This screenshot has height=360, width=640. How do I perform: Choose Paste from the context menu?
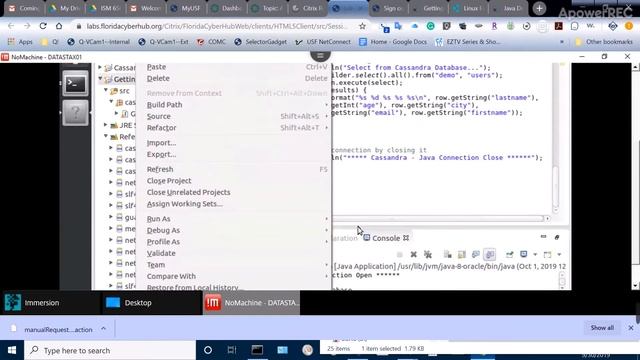[234, 67]
